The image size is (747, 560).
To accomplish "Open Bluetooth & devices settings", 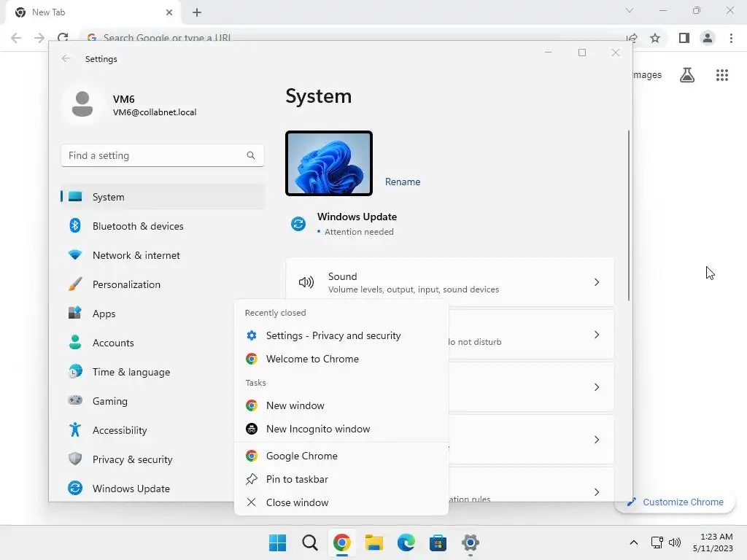I will 163,226.
